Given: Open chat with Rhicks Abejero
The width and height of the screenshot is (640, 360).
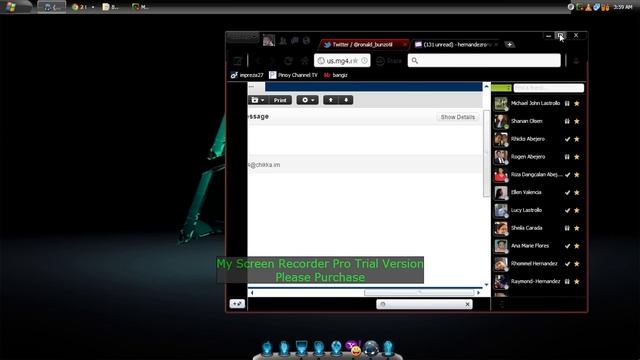Looking at the screenshot, I should pyautogui.click(x=528, y=139).
